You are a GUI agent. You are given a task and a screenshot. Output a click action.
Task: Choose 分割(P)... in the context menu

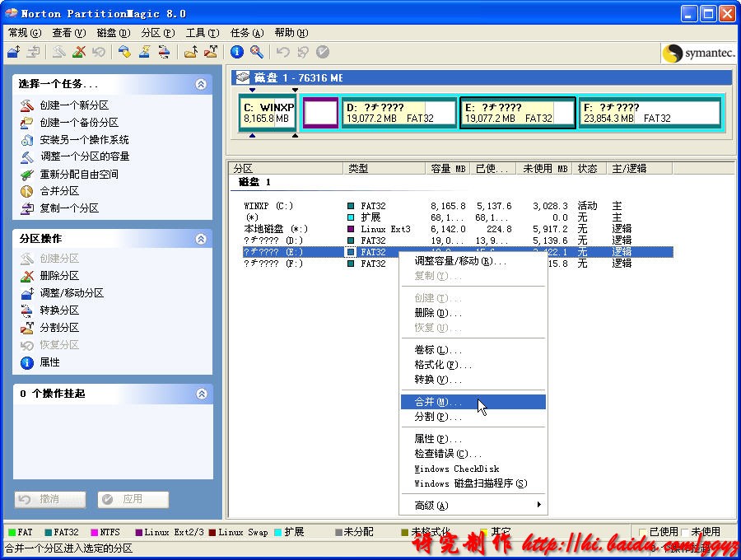(x=473, y=417)
